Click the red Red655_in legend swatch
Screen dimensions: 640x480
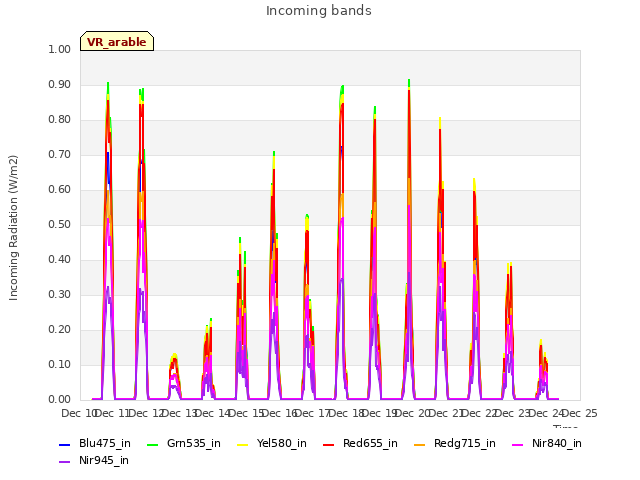329,444
